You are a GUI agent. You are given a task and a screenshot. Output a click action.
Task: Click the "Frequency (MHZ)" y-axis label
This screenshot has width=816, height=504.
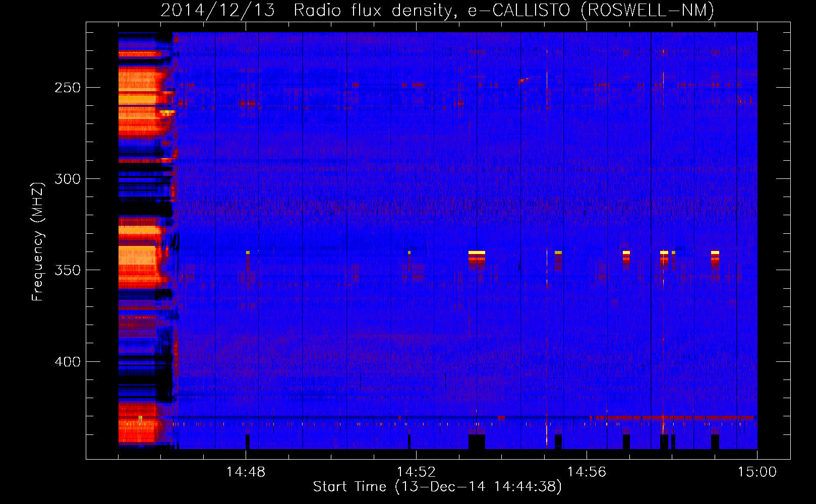38,241
